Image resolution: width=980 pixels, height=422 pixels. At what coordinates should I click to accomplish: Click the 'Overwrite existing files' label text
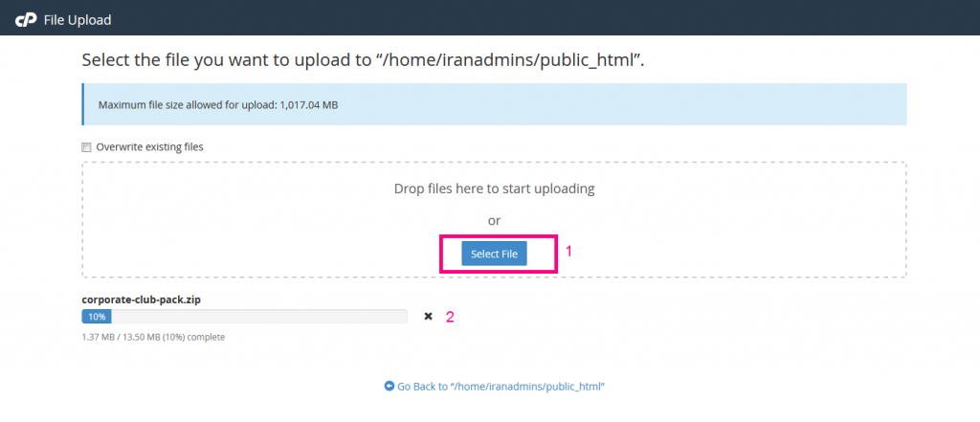click(149, 147)
